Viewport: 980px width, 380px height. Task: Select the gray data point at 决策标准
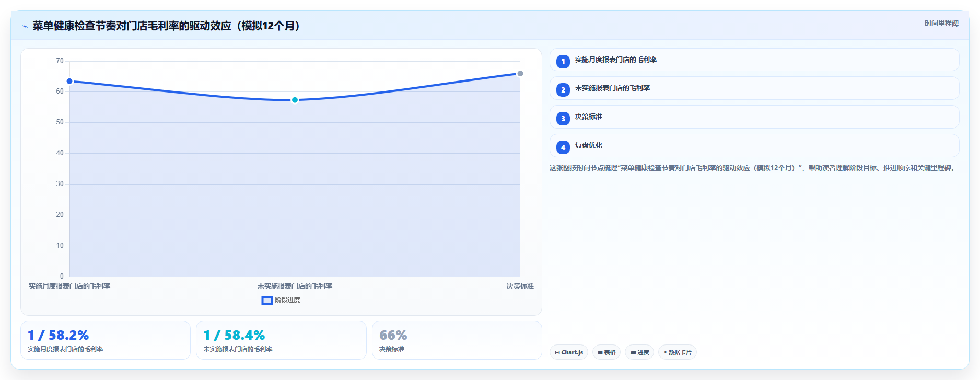(x=520, y=74)
